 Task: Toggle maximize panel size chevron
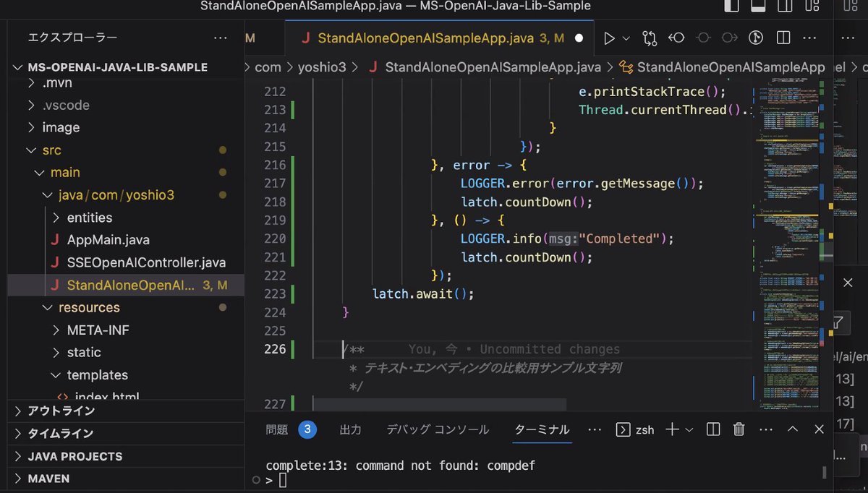pyautogui.click(x=793, y=429)
